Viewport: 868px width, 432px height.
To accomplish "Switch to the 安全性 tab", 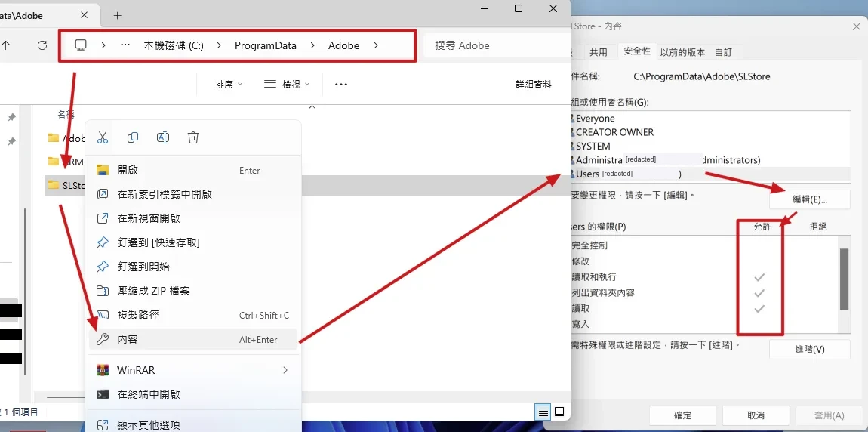I will coord(637,51).
